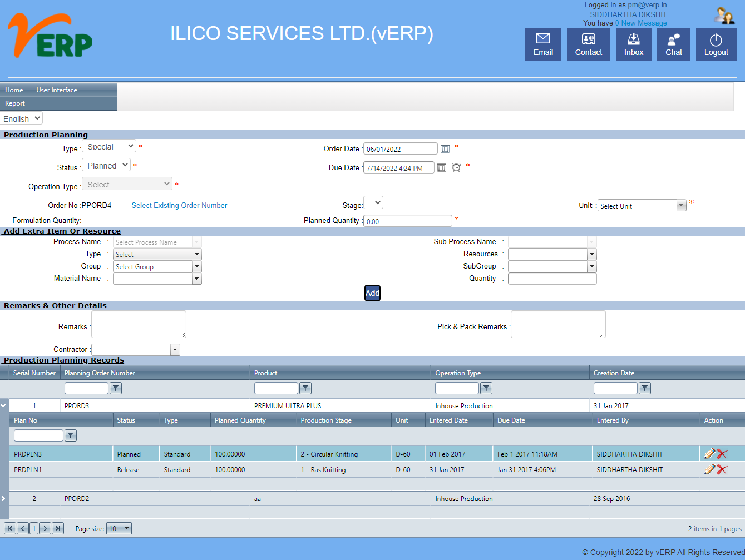Click the Add button
The image size is (745, 560).
372,293
